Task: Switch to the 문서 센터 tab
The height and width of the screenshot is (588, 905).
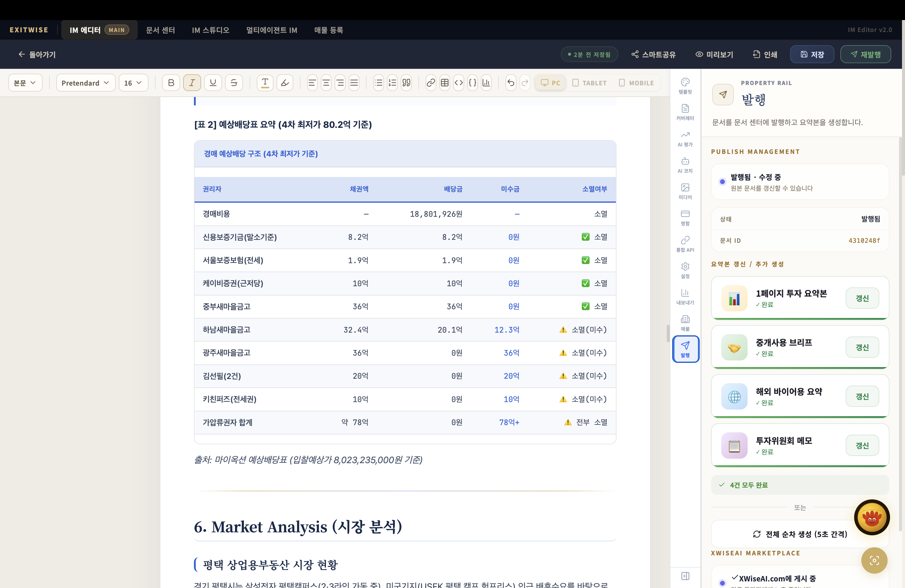Action: (160, 30)
